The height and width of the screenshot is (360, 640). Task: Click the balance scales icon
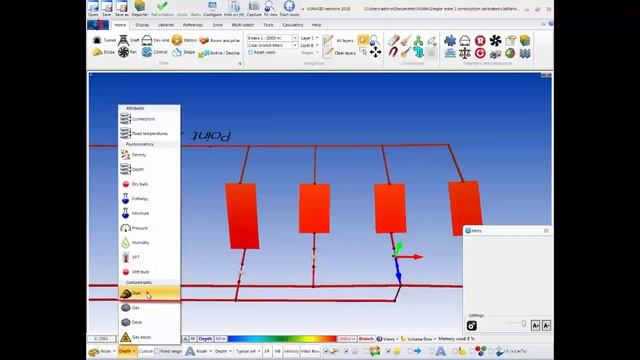point(465,53)
